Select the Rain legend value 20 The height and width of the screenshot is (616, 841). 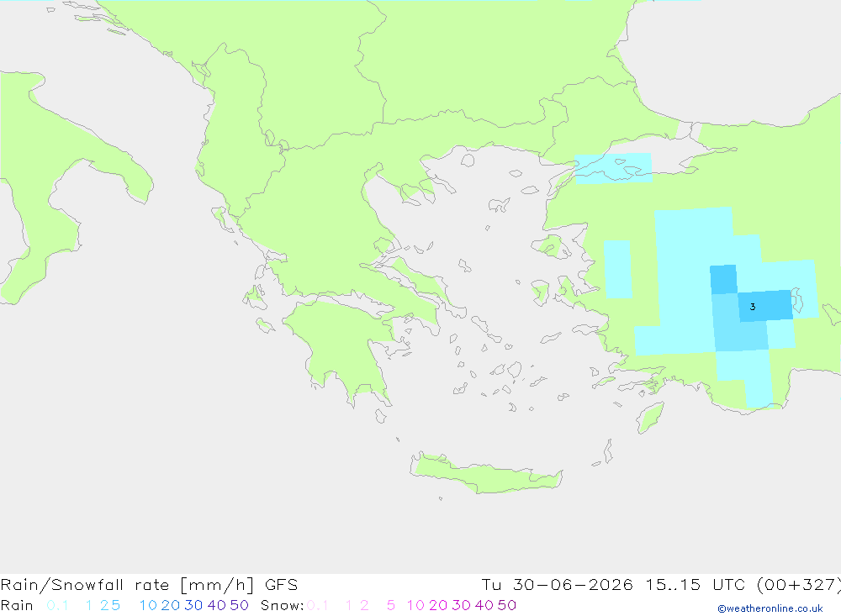[x=171, y=605]
